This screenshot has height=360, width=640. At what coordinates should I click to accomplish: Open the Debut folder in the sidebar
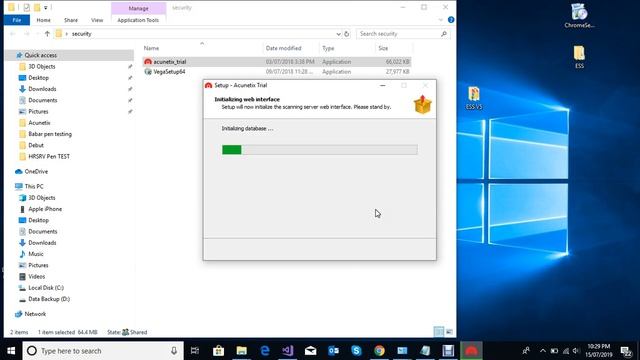[x=36, y=145]
